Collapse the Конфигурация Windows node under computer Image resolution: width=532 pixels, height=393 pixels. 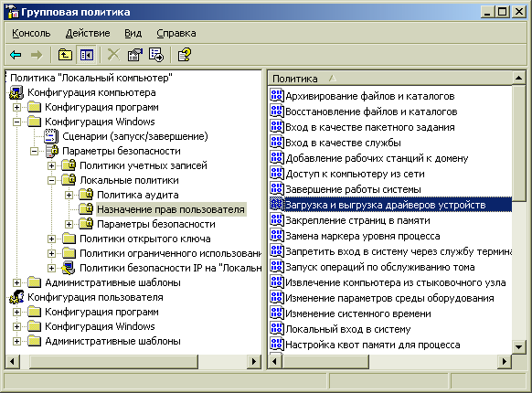(x=16, y=122)
